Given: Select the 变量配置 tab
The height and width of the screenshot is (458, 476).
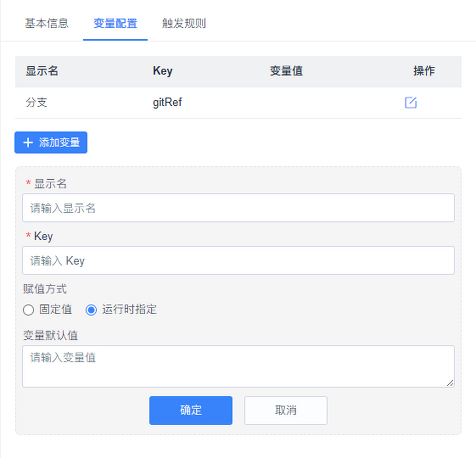Looking at the screenshot, I should (115, 23).
